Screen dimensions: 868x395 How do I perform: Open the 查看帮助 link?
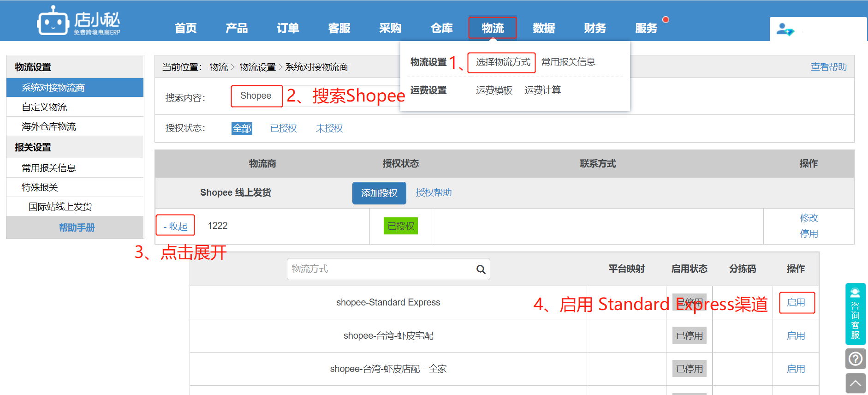pyautogui.click(x=829, y=67)
